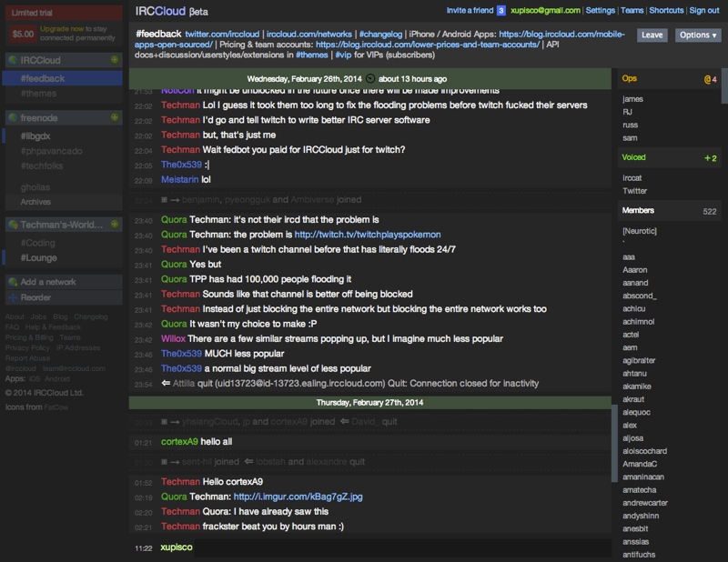Select member james in Ops list
The height and width of the screenshot is (562, 728).
[x=632, y=99]
